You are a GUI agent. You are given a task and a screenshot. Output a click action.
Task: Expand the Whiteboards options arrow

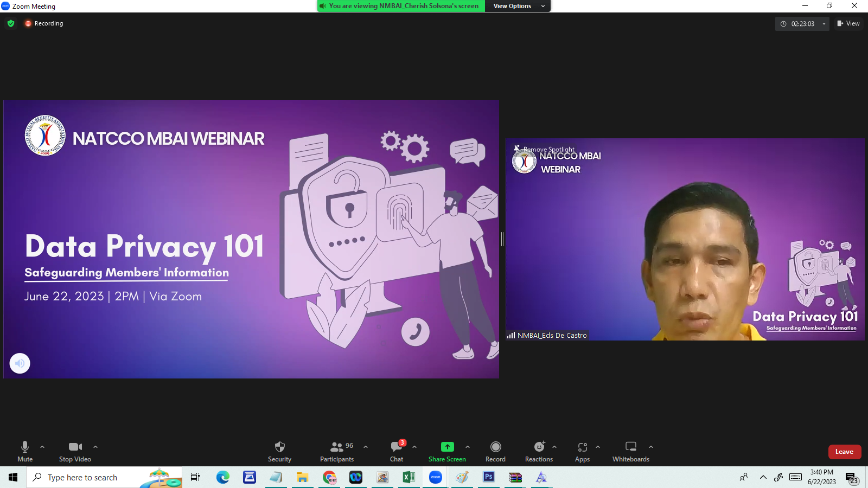(x=651, y=447)
